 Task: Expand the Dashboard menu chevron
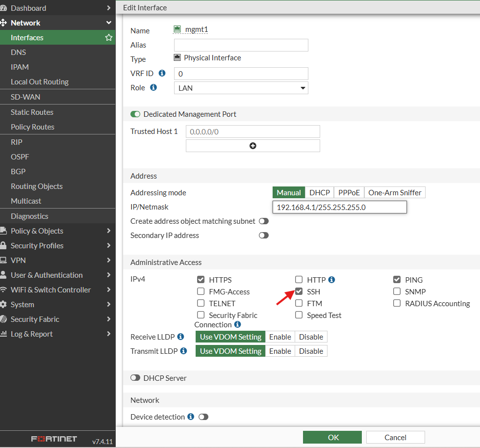[x=109, y=8]
